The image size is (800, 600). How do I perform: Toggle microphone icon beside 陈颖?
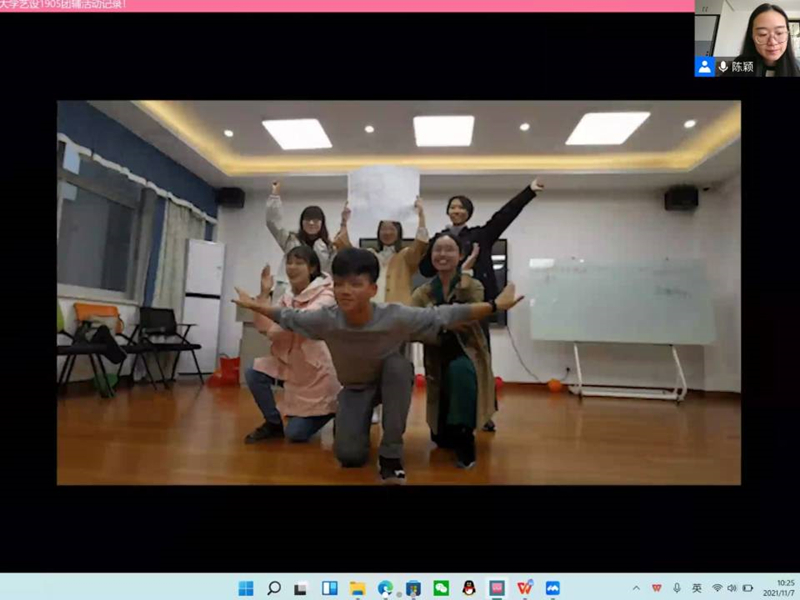click(x=723, y=66)
